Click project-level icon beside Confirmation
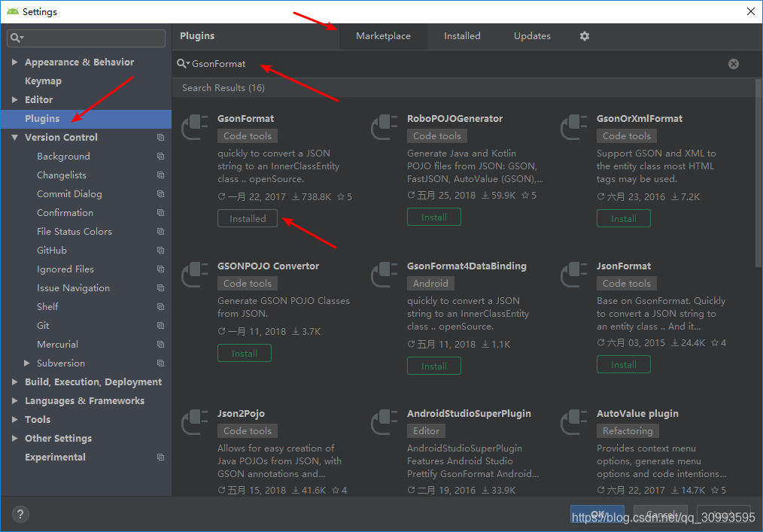This screenshot has width=763, height=532. (x=160, y=213)
